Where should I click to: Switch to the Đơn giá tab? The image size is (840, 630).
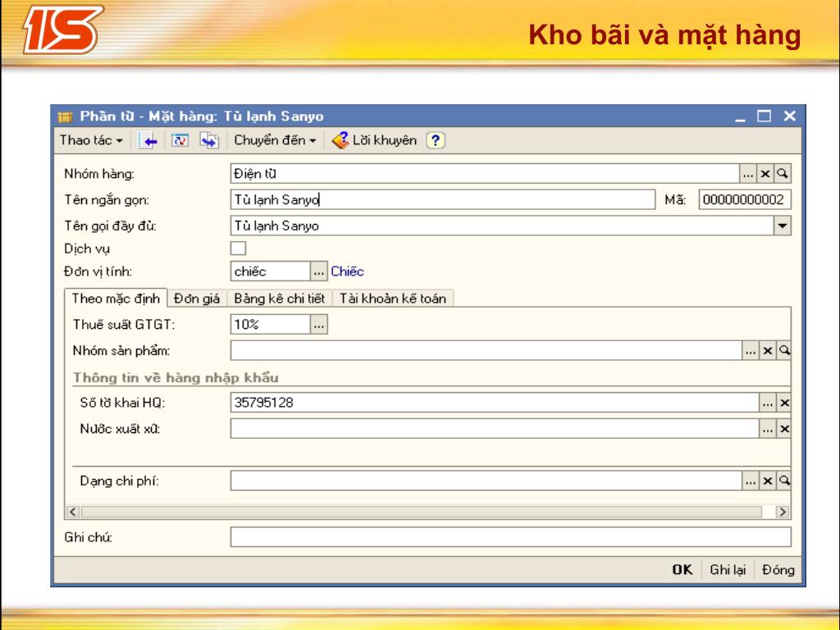click(x=197, y=299)
